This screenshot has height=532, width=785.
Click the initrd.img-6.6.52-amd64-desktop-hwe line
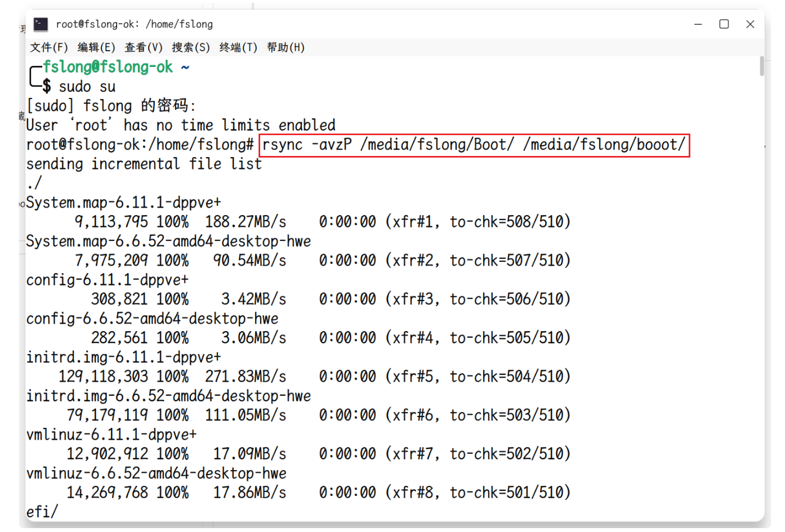(x=168, y=396)
